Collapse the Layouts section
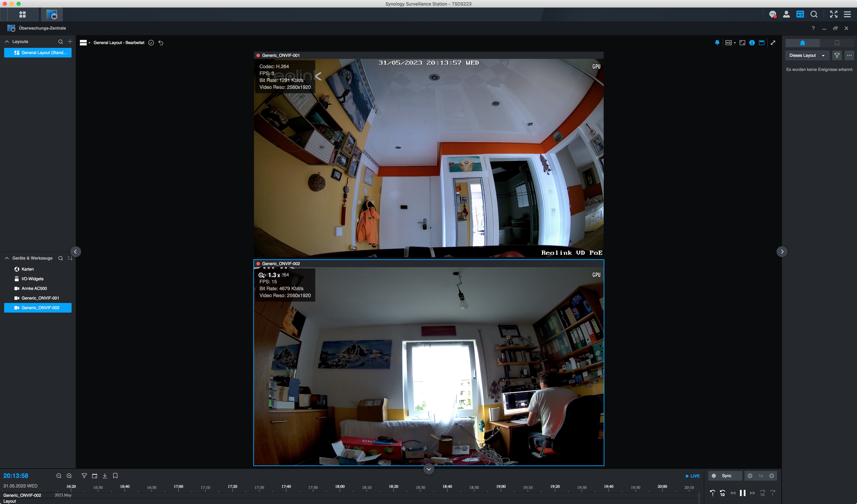 [7, 41]
